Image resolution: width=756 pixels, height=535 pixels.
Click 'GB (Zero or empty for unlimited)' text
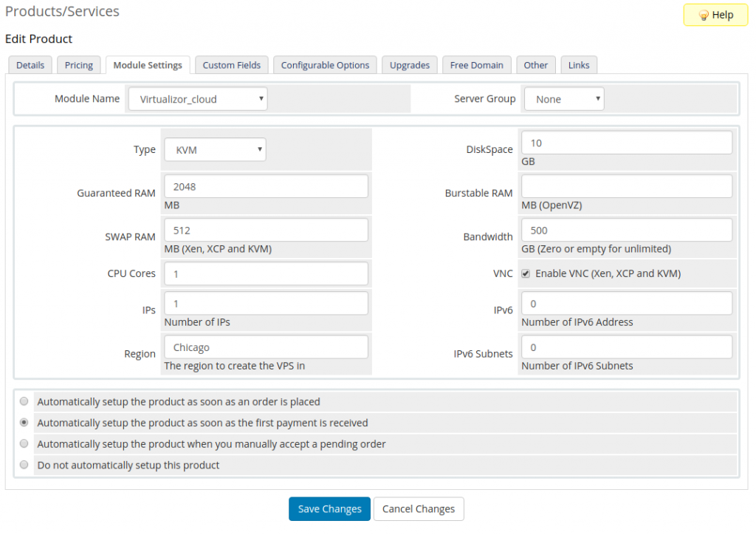click(596, 249)
